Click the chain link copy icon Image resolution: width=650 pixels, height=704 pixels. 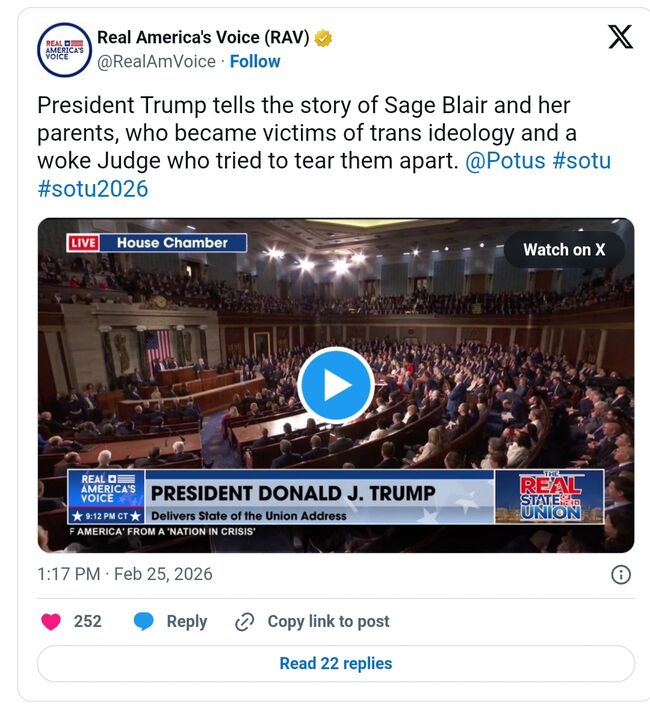(x=244, y=622)
